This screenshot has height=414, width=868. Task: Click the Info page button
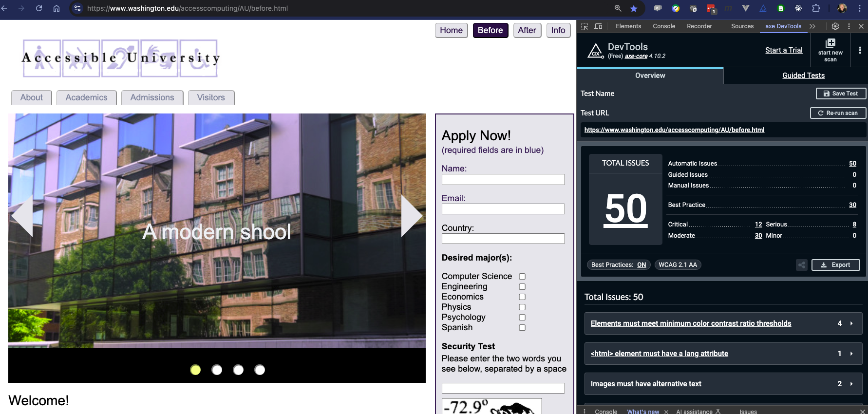[558, 30]
